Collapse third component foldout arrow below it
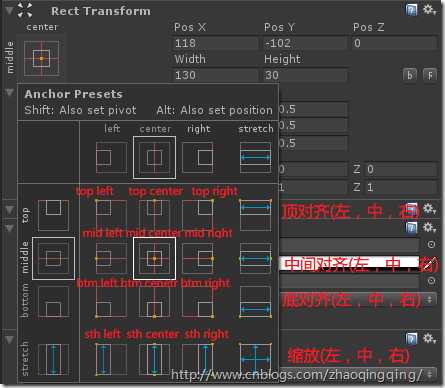This screenshot has width=445, height=388. coord(9,228)
